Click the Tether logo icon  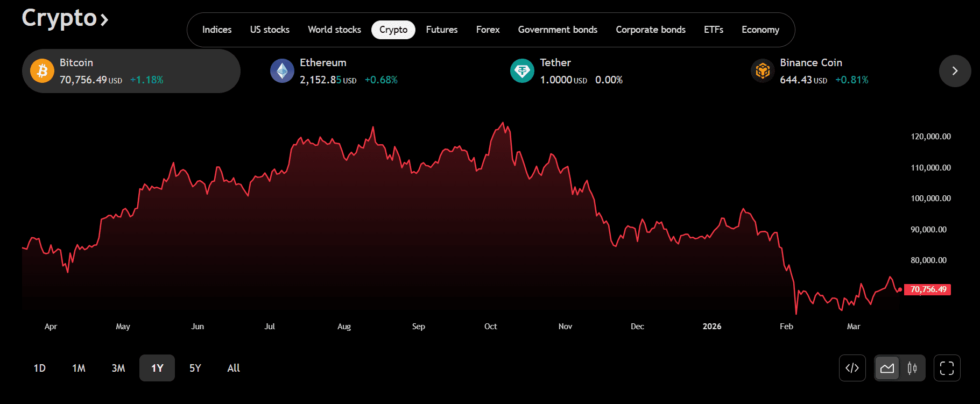tap(522, 71)
